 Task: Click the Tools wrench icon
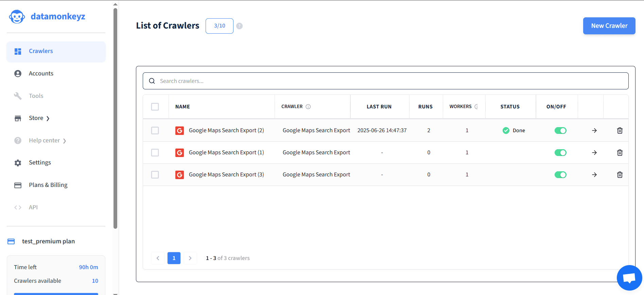(18, 96)
